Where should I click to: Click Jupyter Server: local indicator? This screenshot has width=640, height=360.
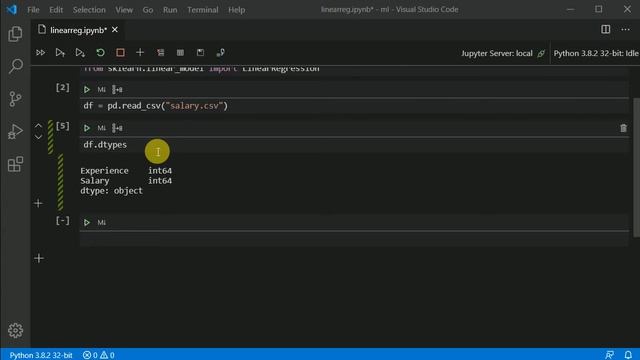502,53
